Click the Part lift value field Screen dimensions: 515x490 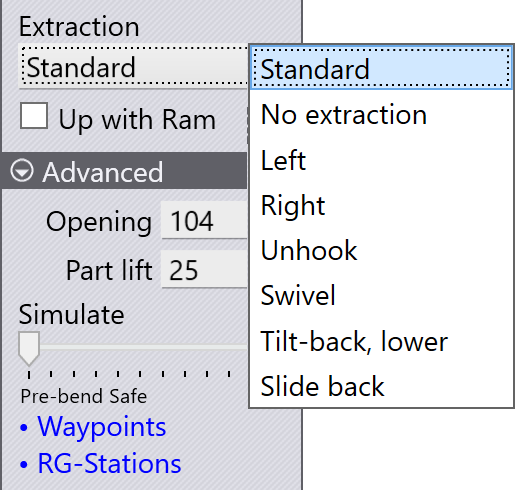(x=204, y=269)
